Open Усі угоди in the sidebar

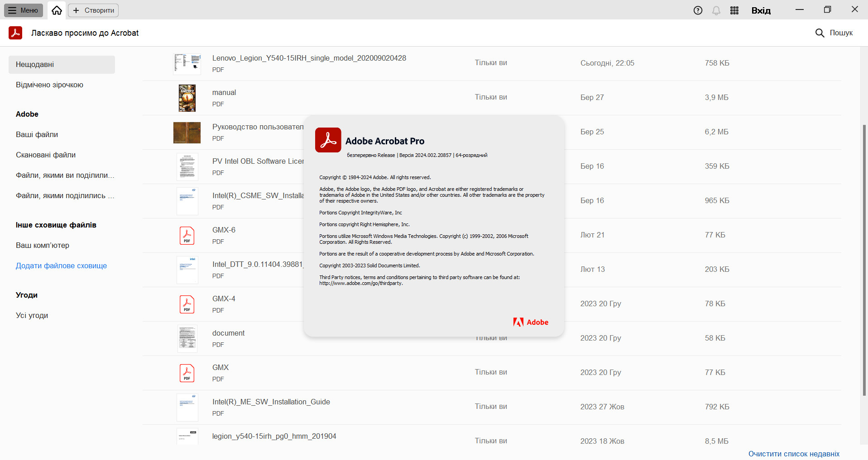32,316
